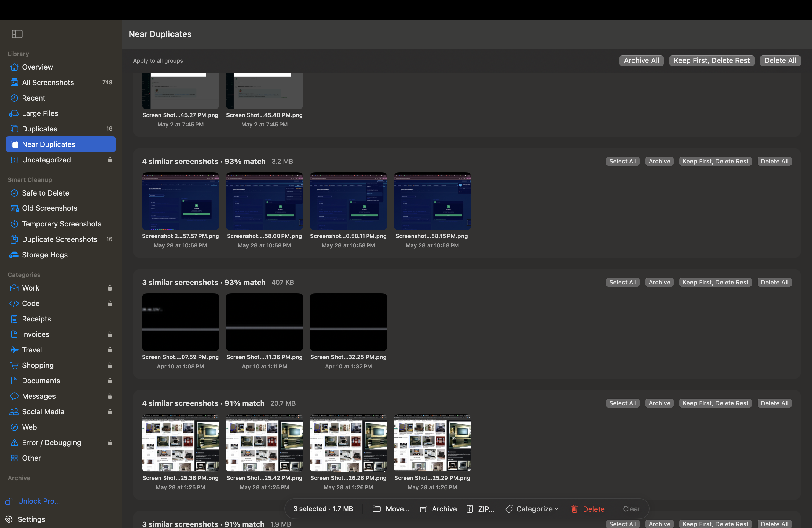Click file name Screen Shot...45.27 PM.png
Screen dimensions: 812x528
point(180,115)
